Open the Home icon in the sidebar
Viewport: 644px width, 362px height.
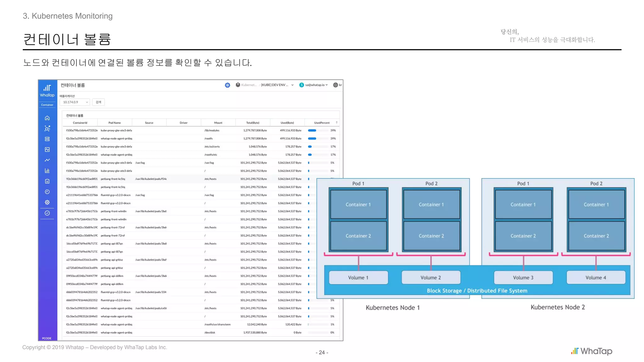pyautogui.click(x=47, y=118)
